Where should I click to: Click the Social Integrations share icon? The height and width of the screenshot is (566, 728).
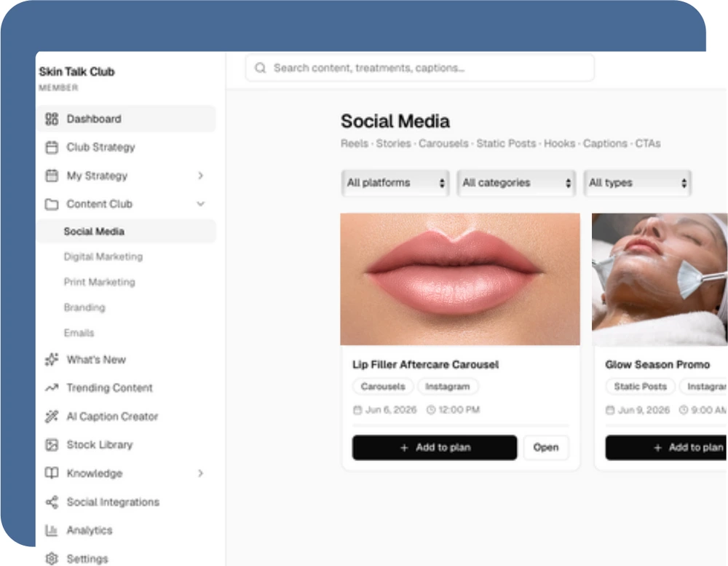pos(52,502)
